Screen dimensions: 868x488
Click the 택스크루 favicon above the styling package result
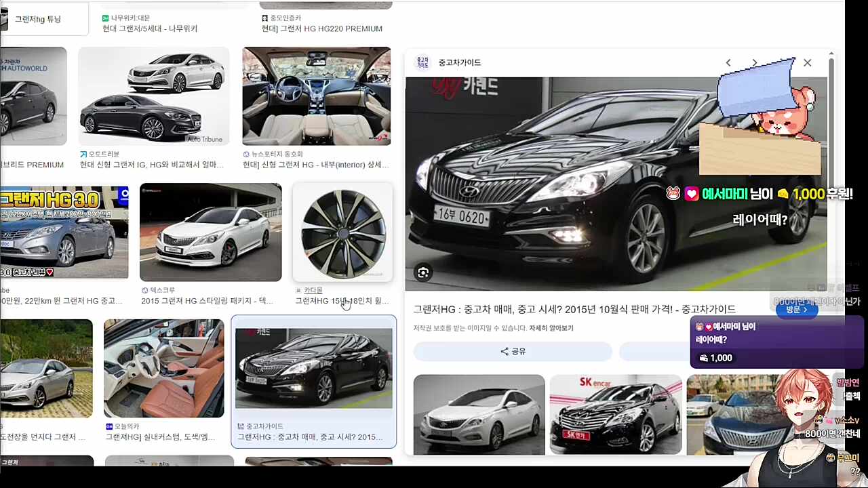coord(144,289)
